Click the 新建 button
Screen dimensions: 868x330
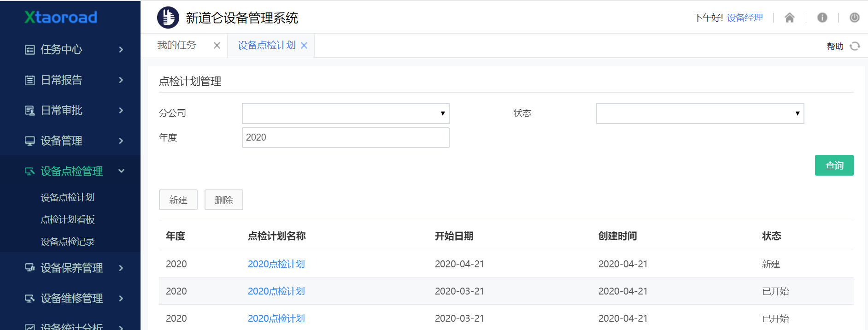click(x=178, y=200)
